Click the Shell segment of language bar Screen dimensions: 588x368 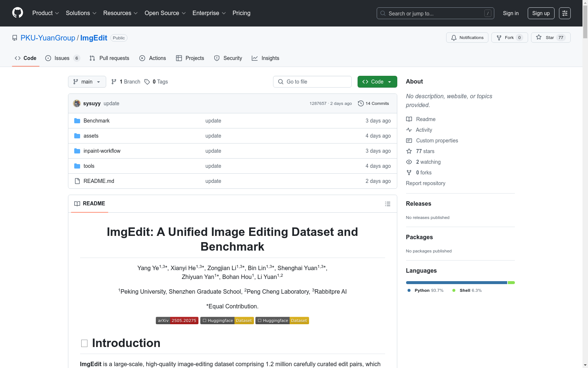(511, 283)
